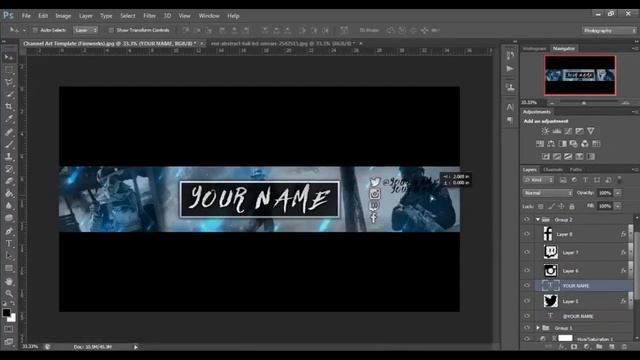Viewport: 640px width, 360px height.
Task: Open the layer filter Kind dropdown
Action: coord(538,180)
